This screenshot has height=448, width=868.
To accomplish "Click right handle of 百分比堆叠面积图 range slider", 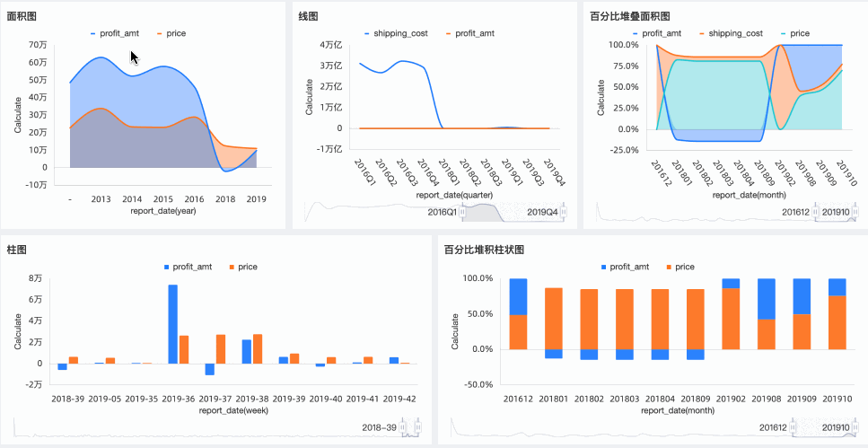I will pos(855,212).
